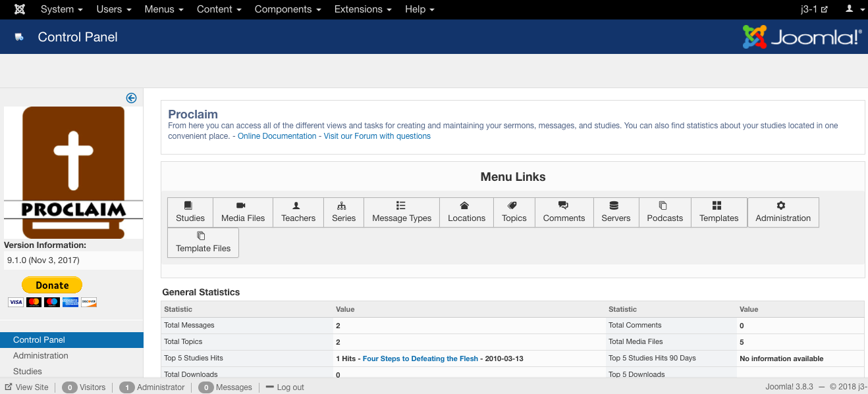Image resolution: width=868 pixels, height=394 pixels.
Task: Click the Messages count badge
Action: 205,387
